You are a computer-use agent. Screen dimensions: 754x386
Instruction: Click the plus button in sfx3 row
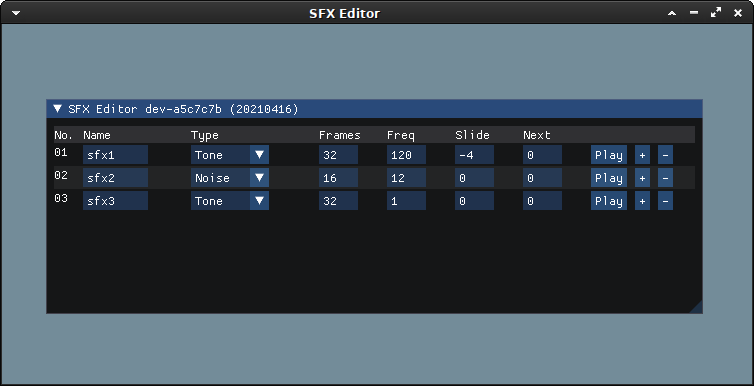(x=642, y=201)
